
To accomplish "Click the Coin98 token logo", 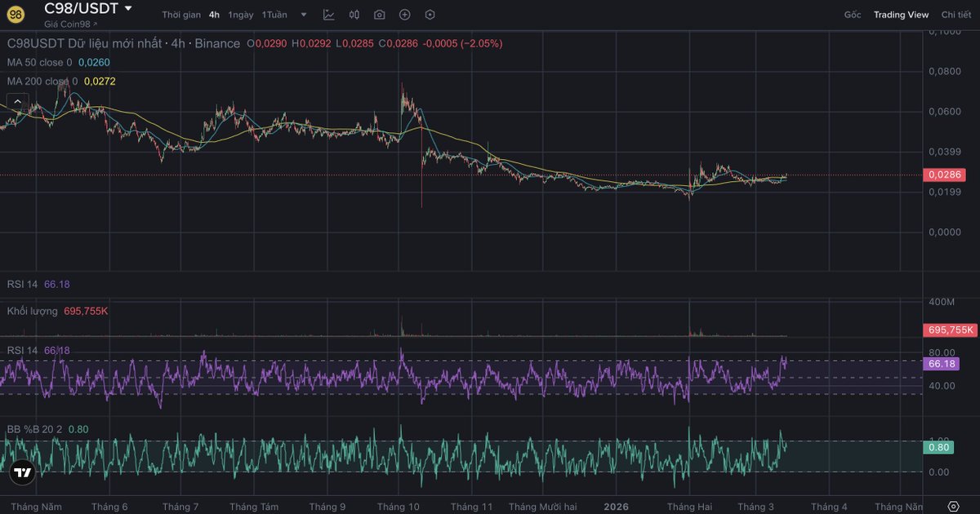I will point(15,12).
